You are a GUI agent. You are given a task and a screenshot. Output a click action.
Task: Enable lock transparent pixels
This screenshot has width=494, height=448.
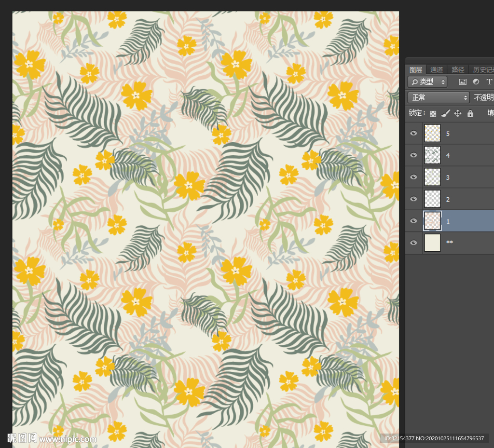coord(433,113)
